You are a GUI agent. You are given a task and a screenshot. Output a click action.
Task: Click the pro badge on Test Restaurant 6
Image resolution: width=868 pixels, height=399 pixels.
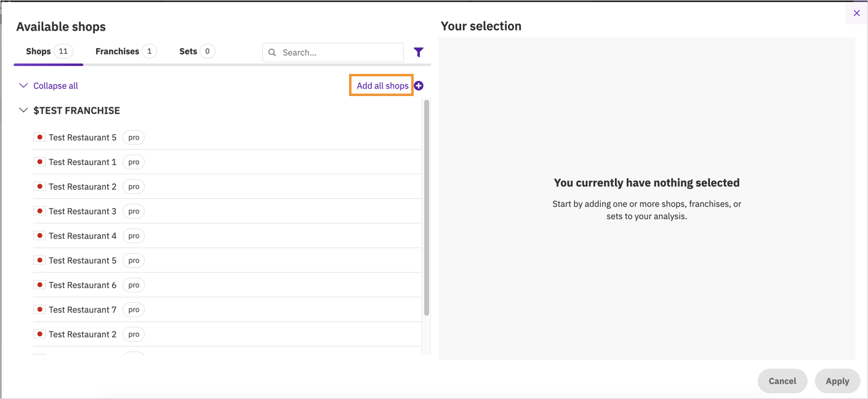tap(134, 285)
